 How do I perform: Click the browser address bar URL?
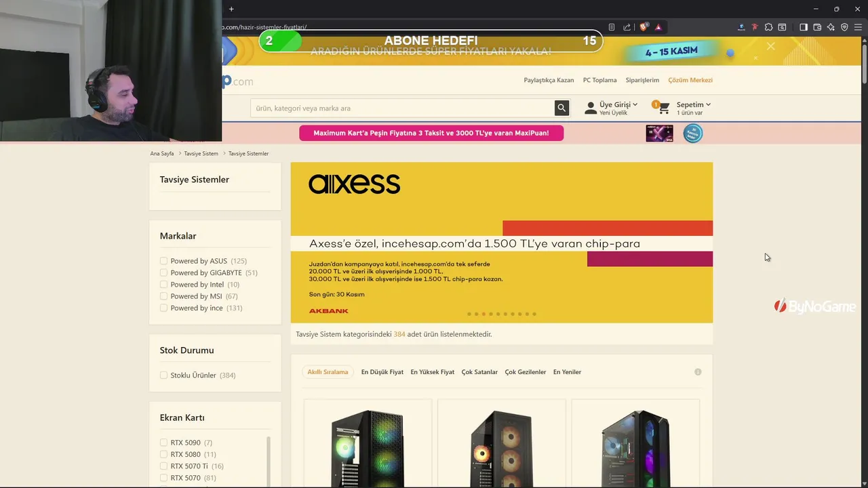coord(264,27)
